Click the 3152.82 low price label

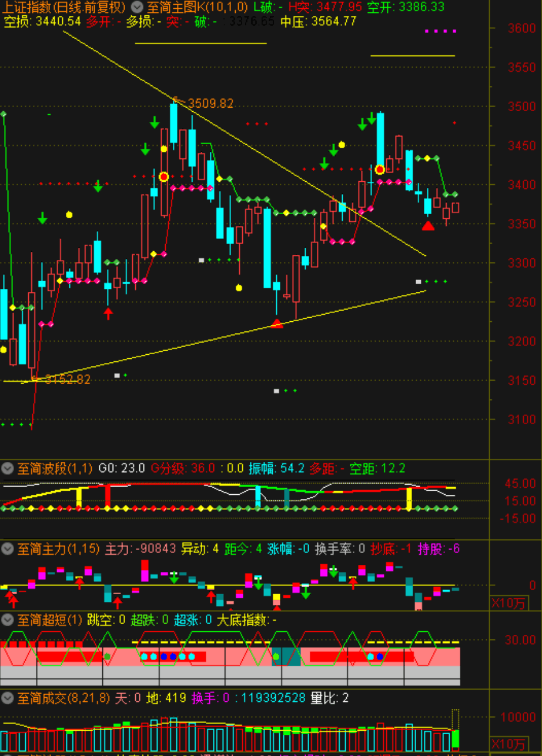click(68, 379)
